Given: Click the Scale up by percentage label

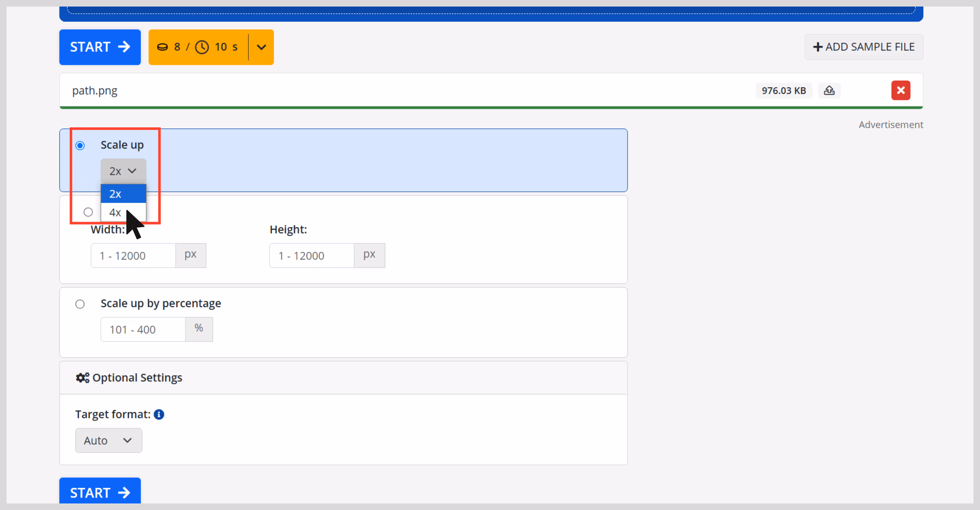Looking at the screenshot, I should pos(161,303).
